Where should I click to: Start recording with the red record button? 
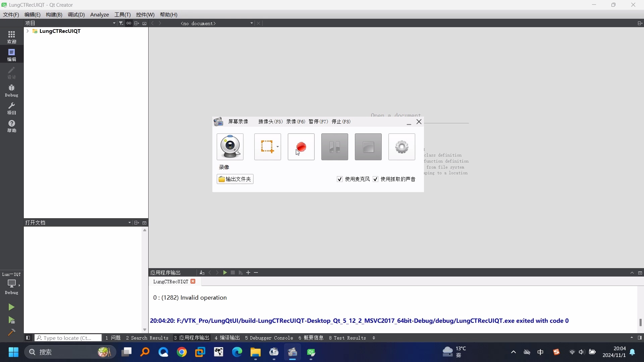[301, 147]
